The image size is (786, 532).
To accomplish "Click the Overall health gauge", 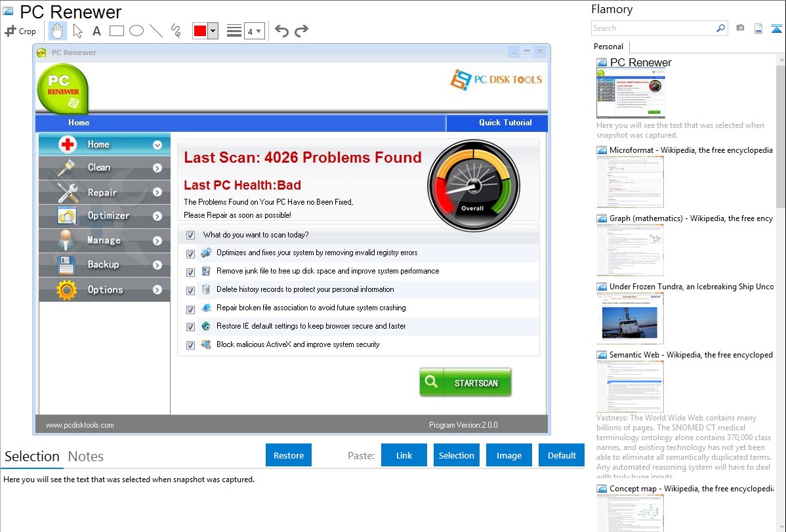I will 473,186.
